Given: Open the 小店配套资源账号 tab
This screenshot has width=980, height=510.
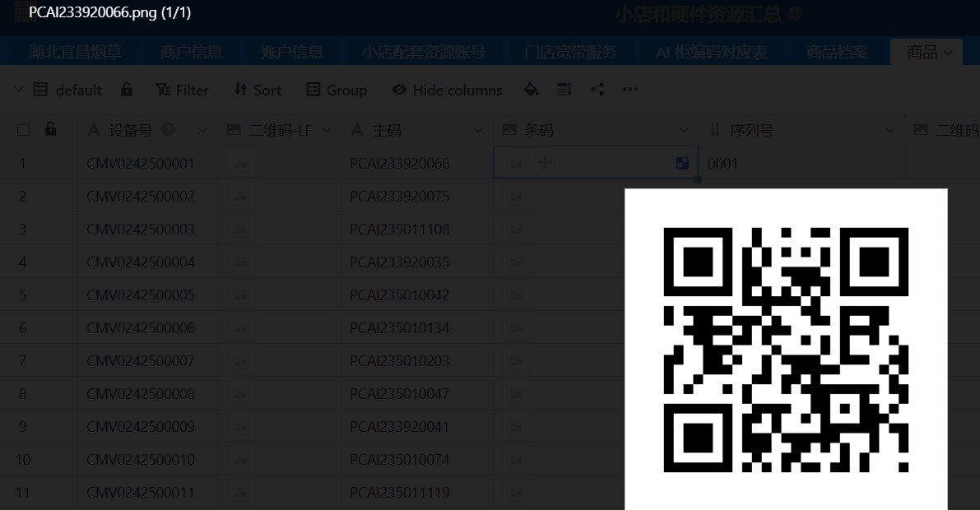Looking at the screenshot, I should 424,53.
